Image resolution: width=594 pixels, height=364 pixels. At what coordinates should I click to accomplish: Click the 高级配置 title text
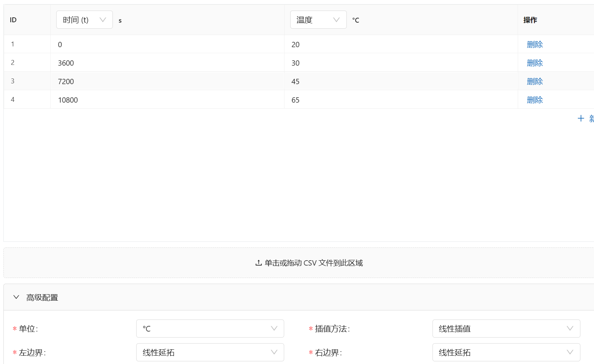42,298
